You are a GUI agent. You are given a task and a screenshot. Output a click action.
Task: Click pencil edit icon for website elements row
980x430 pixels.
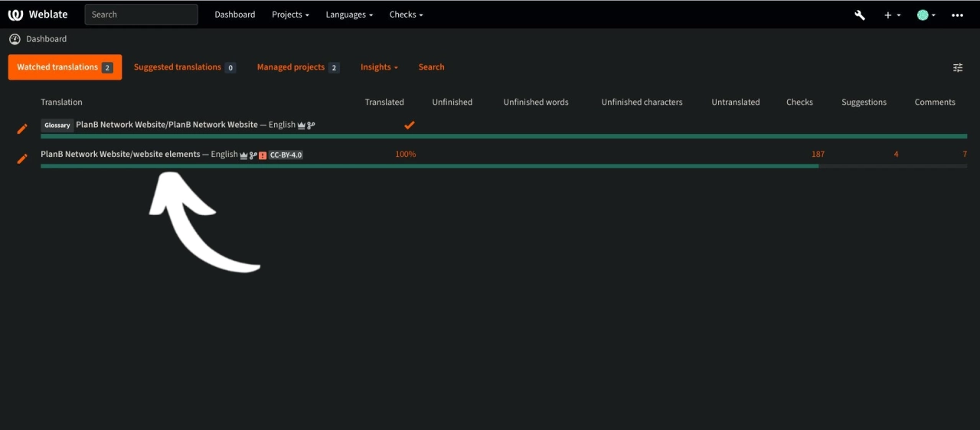tap(22, 158)
